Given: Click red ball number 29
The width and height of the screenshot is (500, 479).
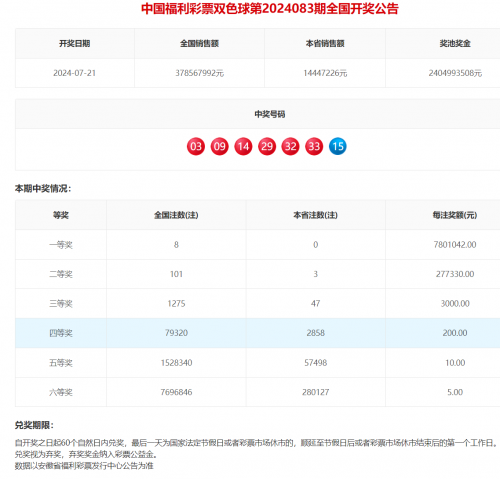Looking at the screenshot, I should click(x=267, y=146).
